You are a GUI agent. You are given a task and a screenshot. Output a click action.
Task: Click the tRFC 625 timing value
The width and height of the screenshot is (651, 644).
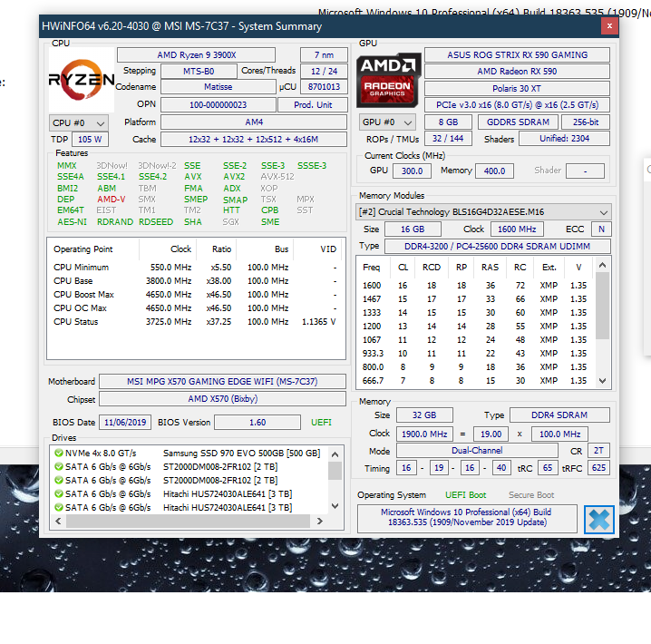tap(598, 468)
